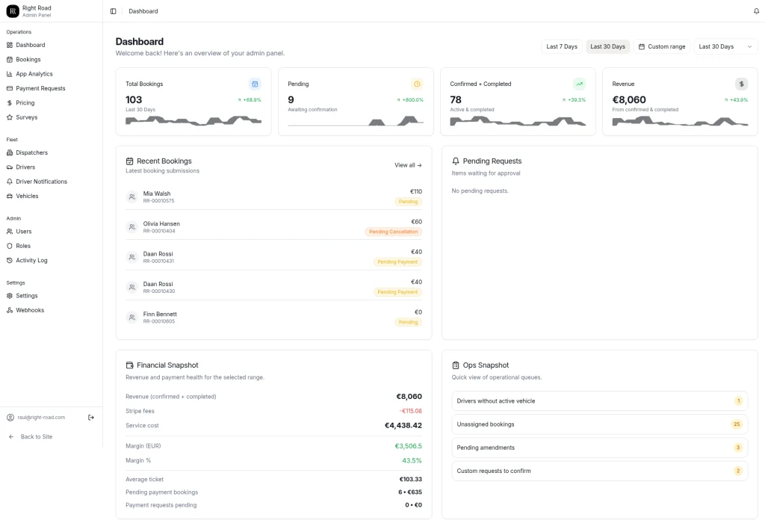Open notifications bell icon in header

[756, 11]
